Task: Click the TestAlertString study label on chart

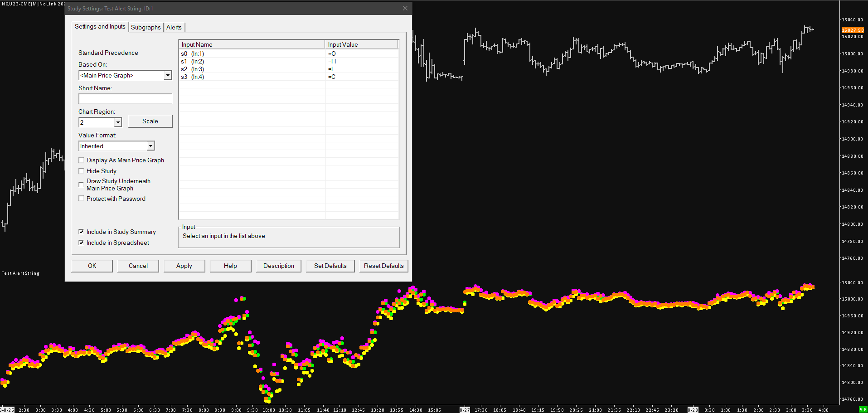Action: tap(21, 273)
